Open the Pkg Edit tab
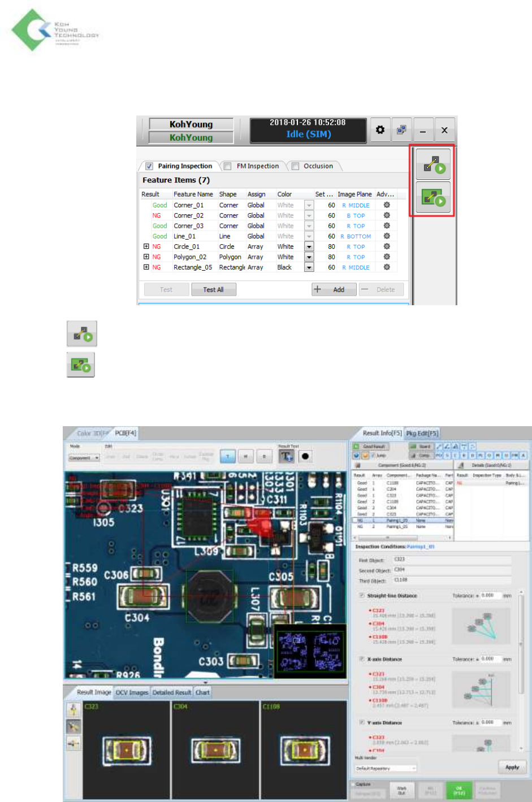 tap(422, 433)
